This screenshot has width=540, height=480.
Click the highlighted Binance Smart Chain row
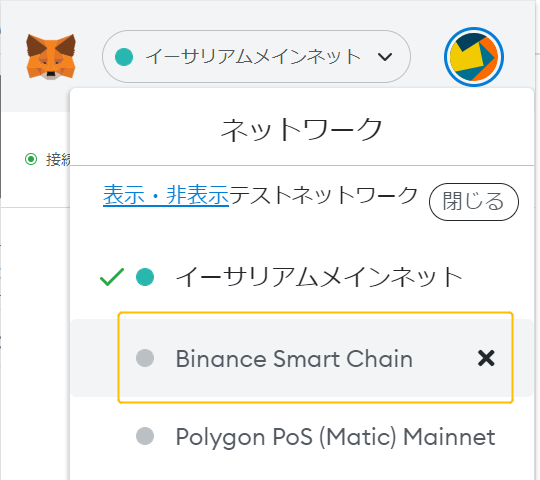pyautogui.click(x=315, y=357)
